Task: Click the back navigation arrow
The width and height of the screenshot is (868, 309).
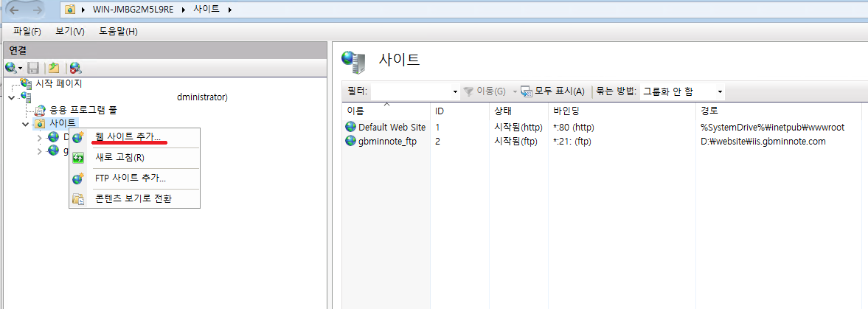Action: (x=15, y=10)
